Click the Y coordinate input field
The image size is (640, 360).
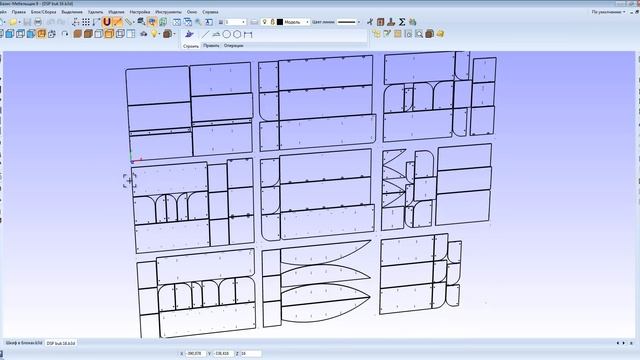pyautogui.click(x=223, y=353)
